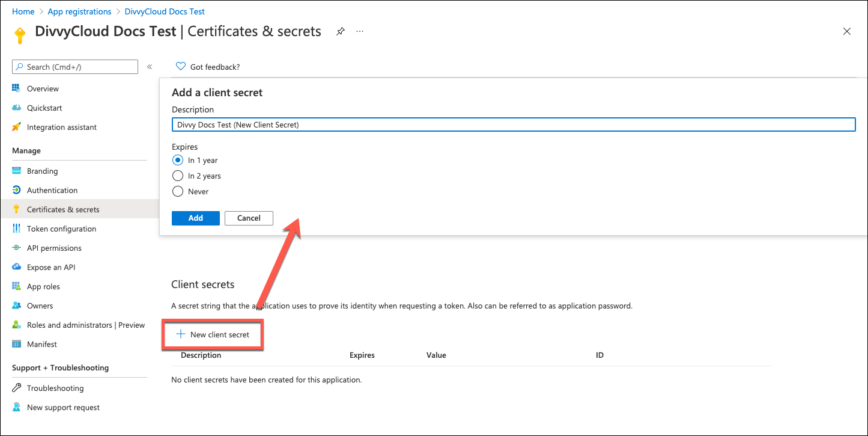Click the feedback heart icon

pos(181,66)
